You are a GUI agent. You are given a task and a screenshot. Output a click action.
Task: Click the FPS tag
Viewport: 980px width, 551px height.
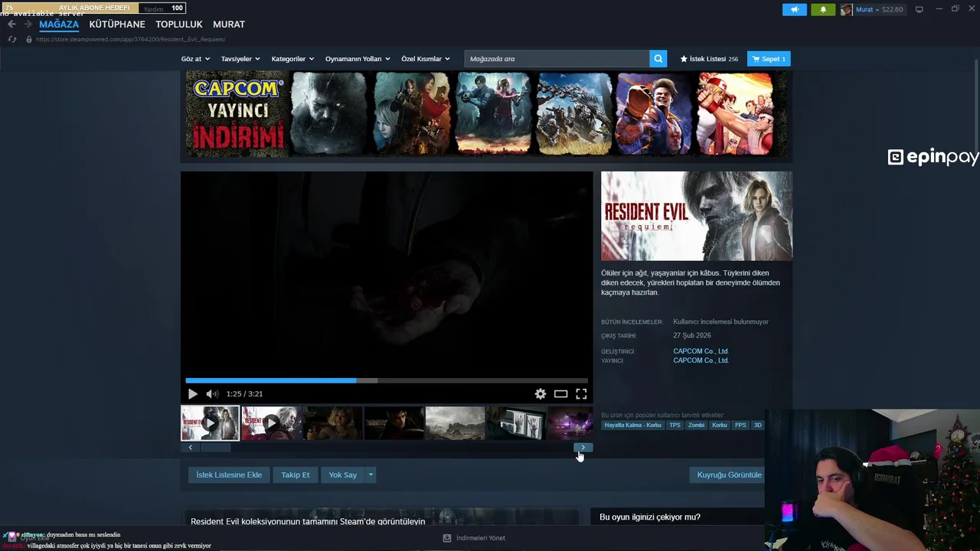point(740,425)
